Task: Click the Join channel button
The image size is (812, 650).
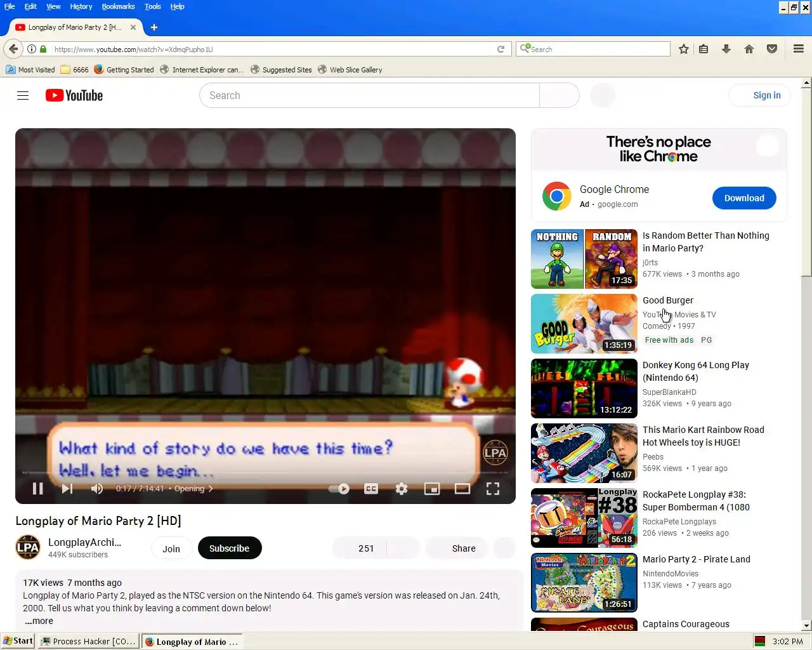Action: click(x=171, y=548)
